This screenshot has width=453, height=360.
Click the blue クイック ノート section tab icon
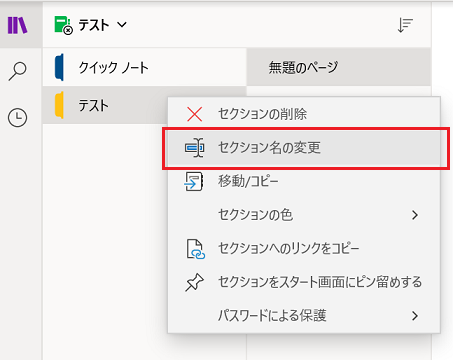[59, 67]
